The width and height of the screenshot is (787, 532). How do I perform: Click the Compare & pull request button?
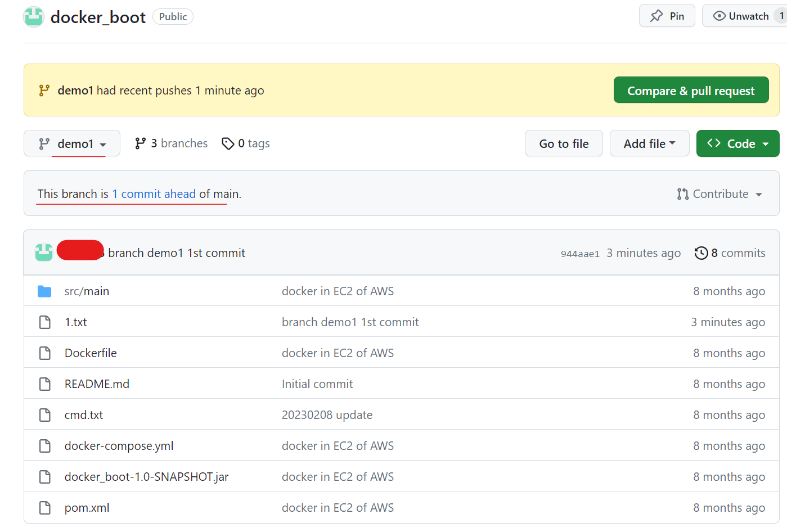click(x=691, y=90)
